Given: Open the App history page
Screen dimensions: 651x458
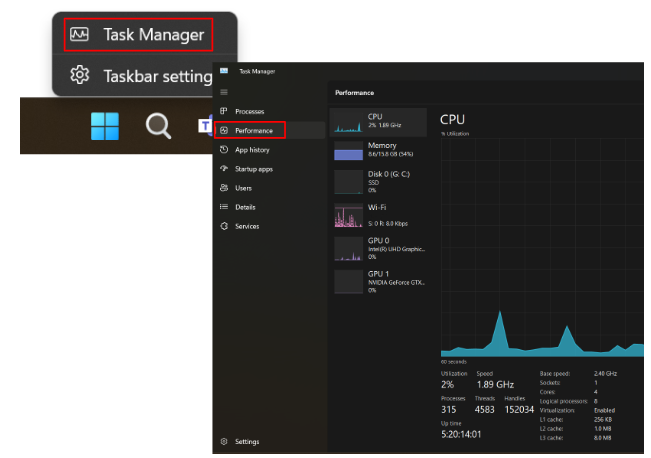Looking at the screenshot, I should click(x=269, y=149).
